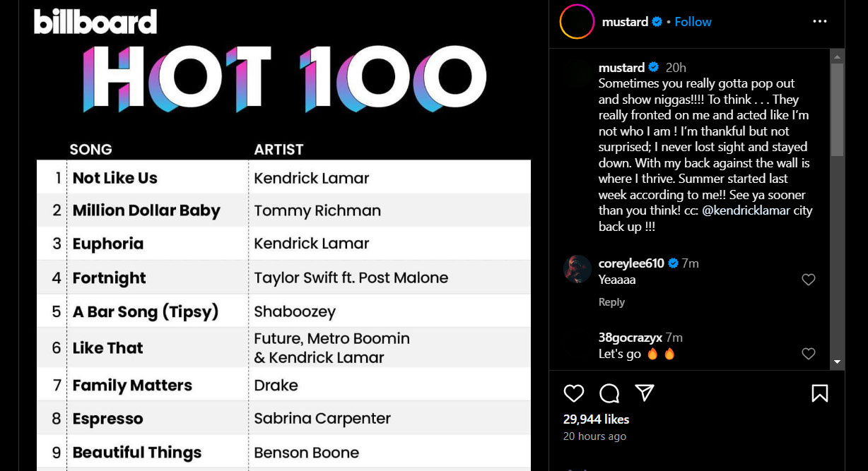Open the three-dot more options menu
The image size is (868, 471).
point(820,22)
